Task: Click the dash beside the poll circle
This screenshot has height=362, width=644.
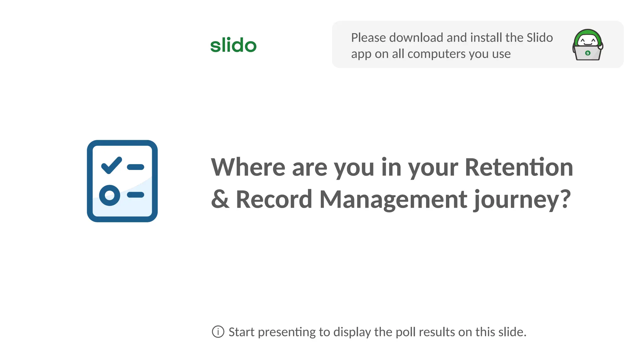Action: (x=136, y=195)
